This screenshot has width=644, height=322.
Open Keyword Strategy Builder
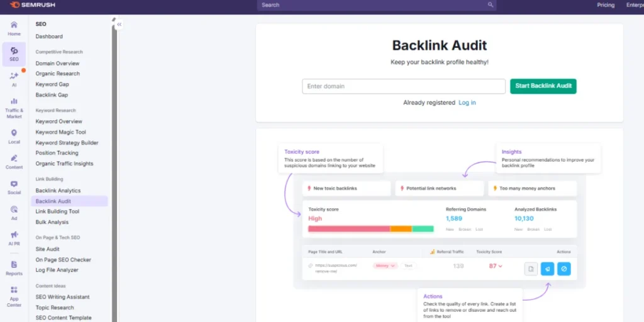coord(67,143)
